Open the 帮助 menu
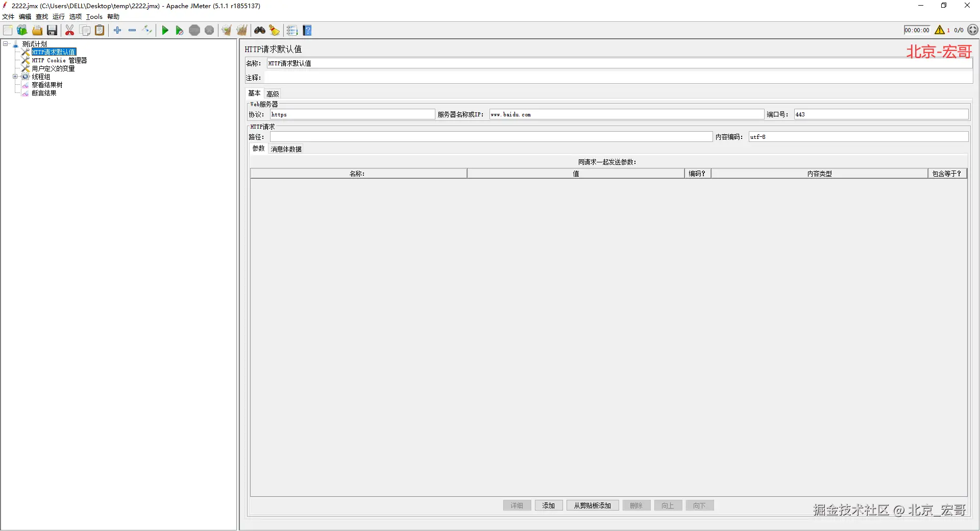 [x=113, y=17]
